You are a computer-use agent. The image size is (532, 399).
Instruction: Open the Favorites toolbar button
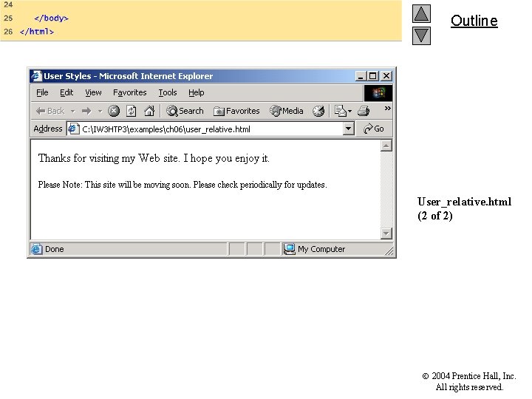pos(236,111)
